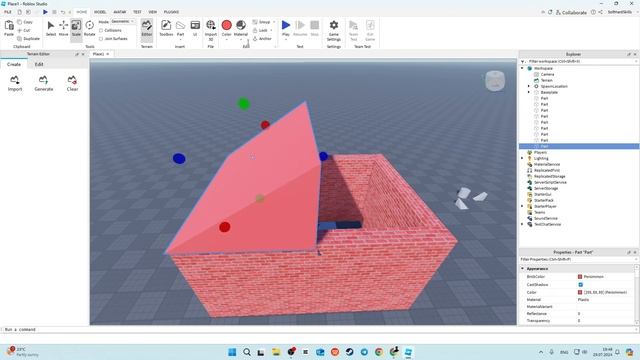
Task: Switch to the TEST ribbon tab
Action: (137, 12)
